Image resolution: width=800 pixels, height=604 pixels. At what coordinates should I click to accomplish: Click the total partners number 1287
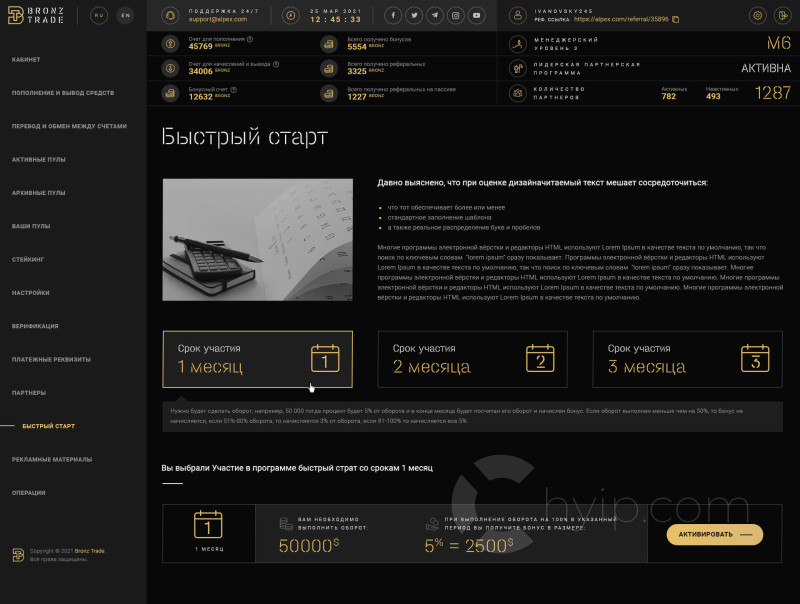(773, 93)
